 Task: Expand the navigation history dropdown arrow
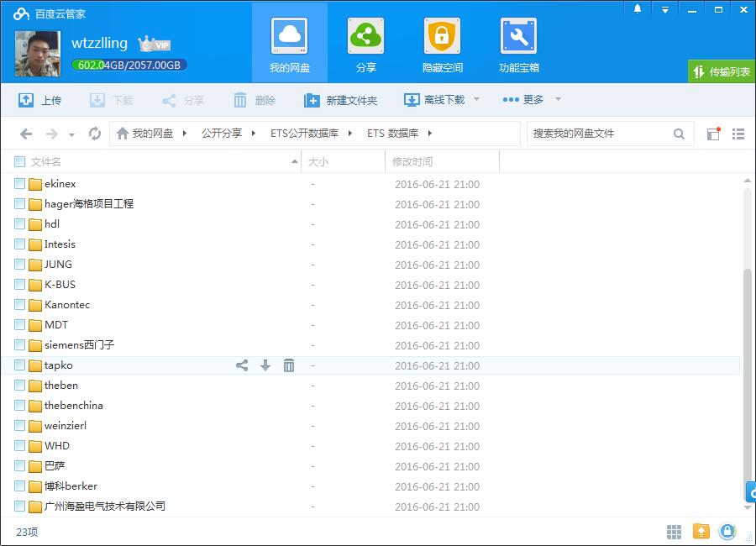[71, 134]
